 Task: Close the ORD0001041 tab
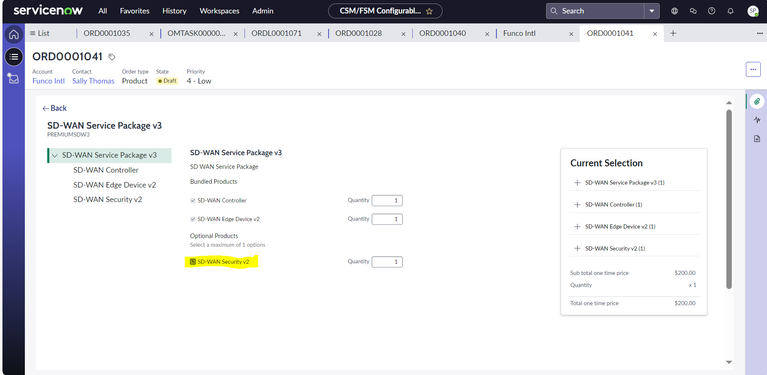[655, 34]
